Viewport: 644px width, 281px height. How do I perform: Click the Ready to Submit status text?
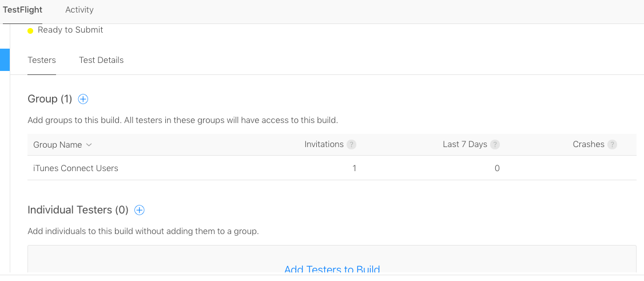point(70,30)
